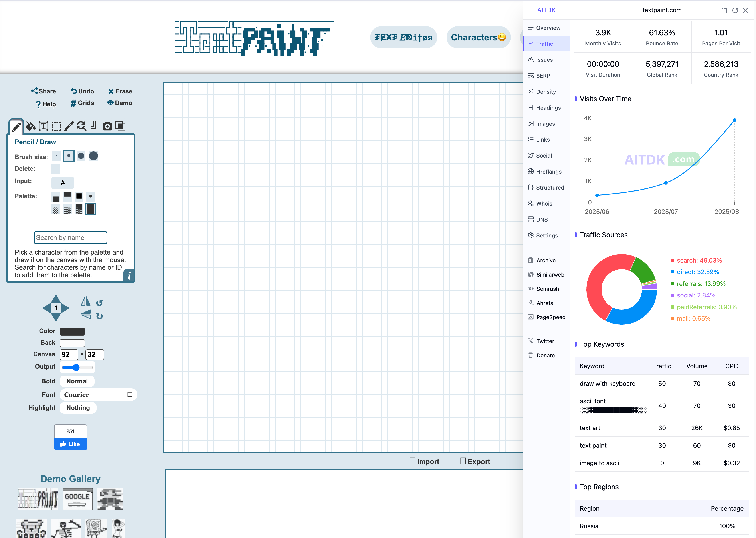Open the Characters tab

478,38
